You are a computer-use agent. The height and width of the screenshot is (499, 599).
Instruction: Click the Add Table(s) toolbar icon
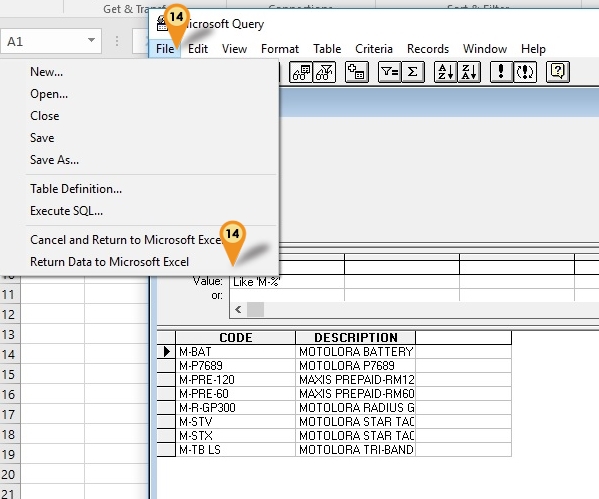357,72
